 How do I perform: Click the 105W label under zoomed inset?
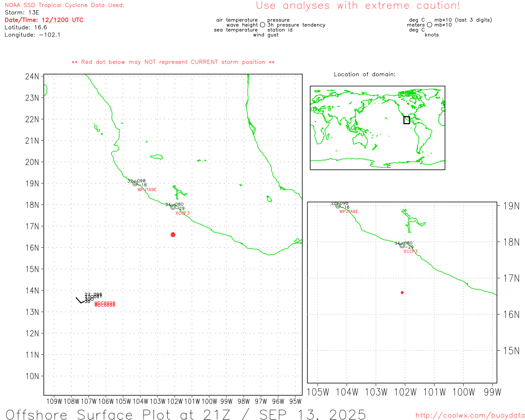pos(318,392)
